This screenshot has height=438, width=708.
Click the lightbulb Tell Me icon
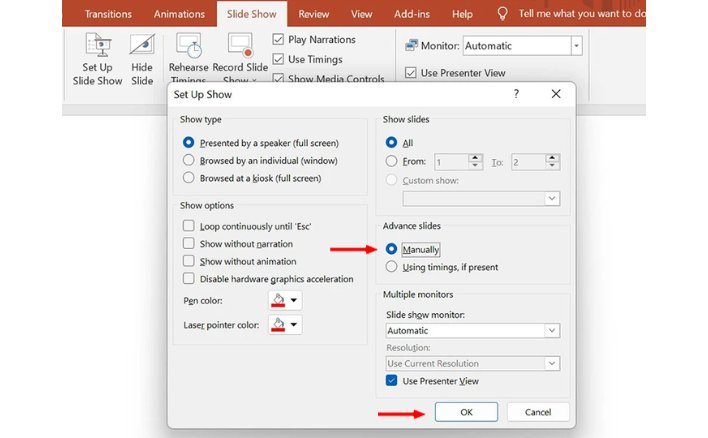coord(502,14)
